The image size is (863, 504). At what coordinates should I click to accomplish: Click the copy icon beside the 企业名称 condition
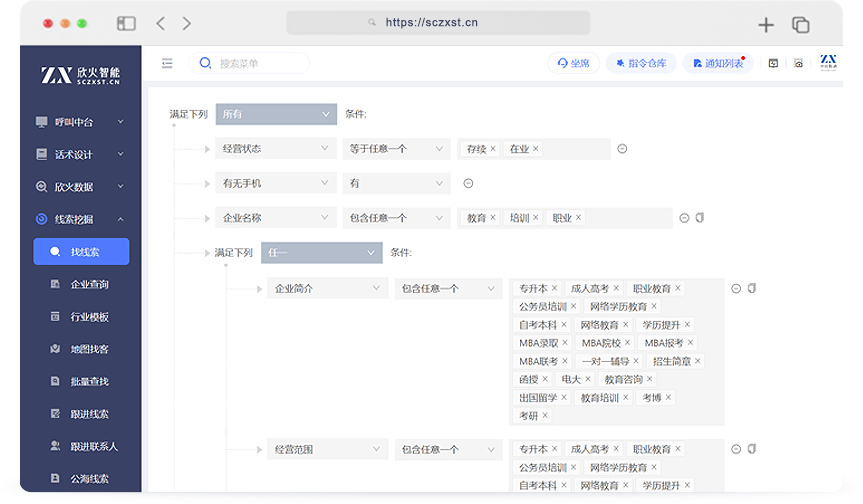click(700, 217)
